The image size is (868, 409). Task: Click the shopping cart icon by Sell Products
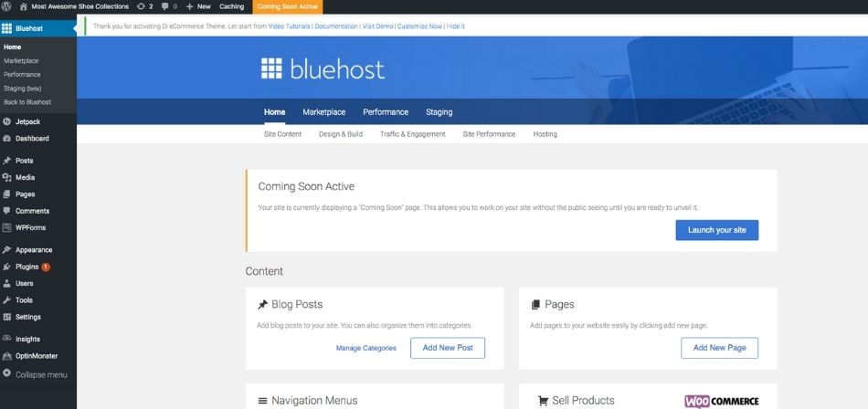543,401
